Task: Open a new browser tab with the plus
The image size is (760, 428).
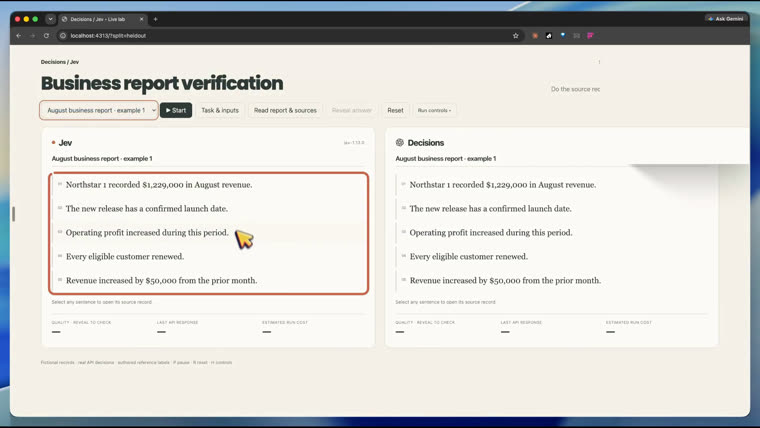Action: (156, 19)
